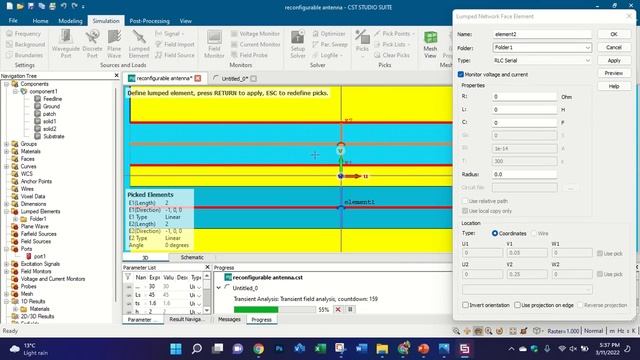Image resolution: width=640 pixels, height=360 pixels.
Task: Select the Coordinates location radio button
Action: pyautogui.click(x=495, y=233)
